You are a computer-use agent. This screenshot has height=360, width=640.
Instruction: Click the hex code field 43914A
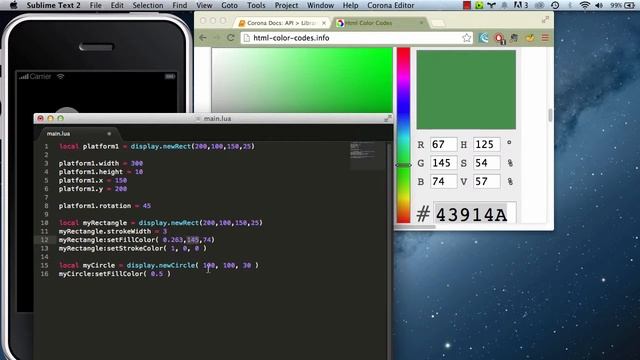[x=474, y=213]
